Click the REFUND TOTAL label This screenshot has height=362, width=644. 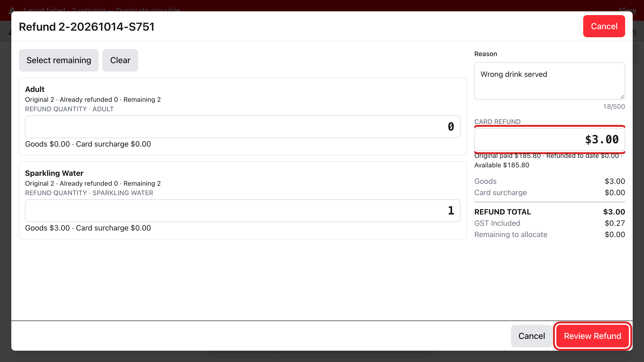tap(503, 212)
